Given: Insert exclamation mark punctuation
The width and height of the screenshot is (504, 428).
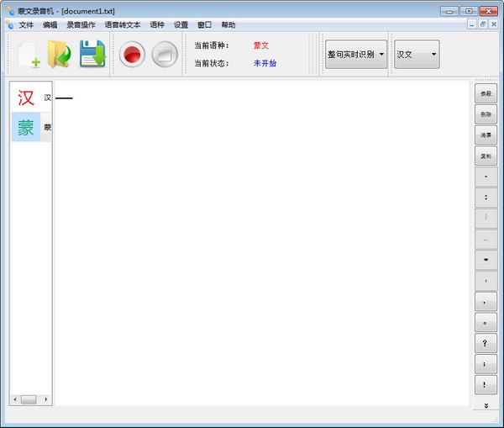Looking at the screenshot, I should [x=486, y=385].
